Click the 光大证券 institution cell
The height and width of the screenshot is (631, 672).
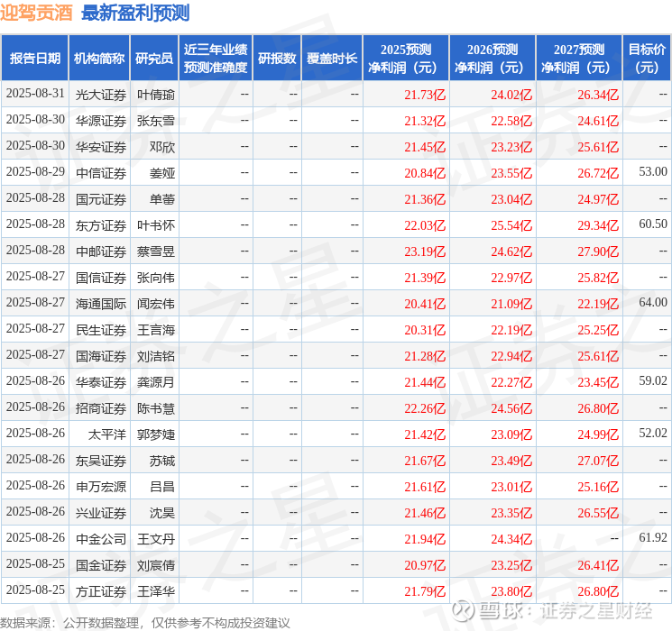101,95
